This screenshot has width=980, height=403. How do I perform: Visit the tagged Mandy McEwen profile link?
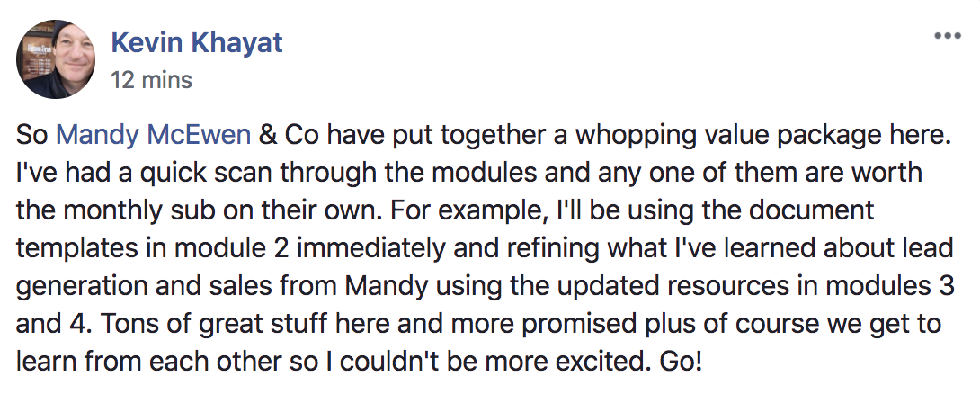153,136
